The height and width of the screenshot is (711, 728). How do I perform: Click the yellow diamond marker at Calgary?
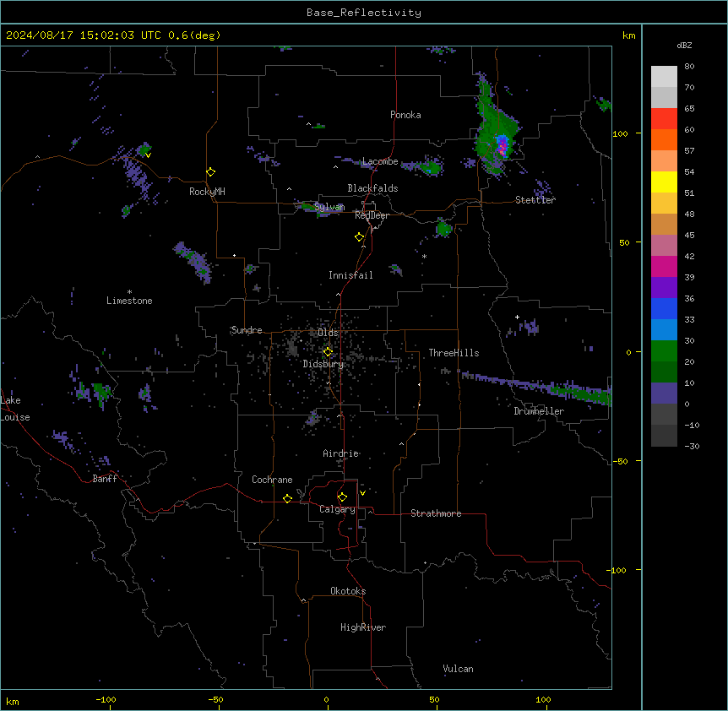(343, 497)
